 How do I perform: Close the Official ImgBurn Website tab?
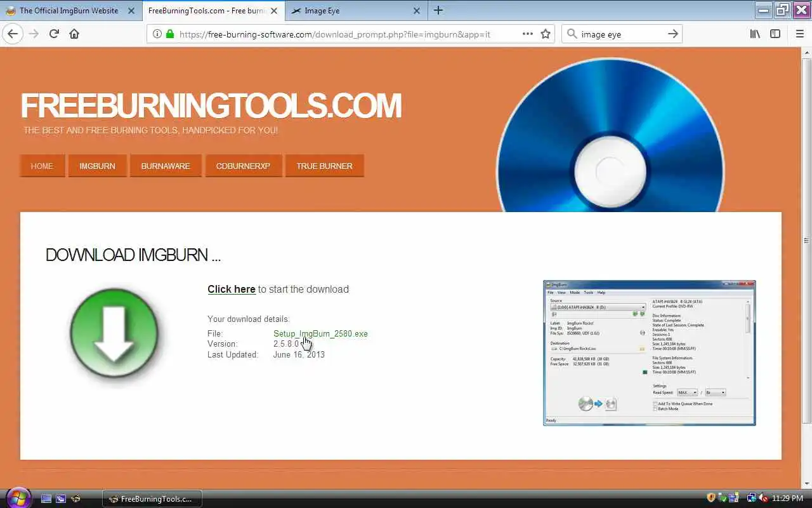[x=131, y=10]
